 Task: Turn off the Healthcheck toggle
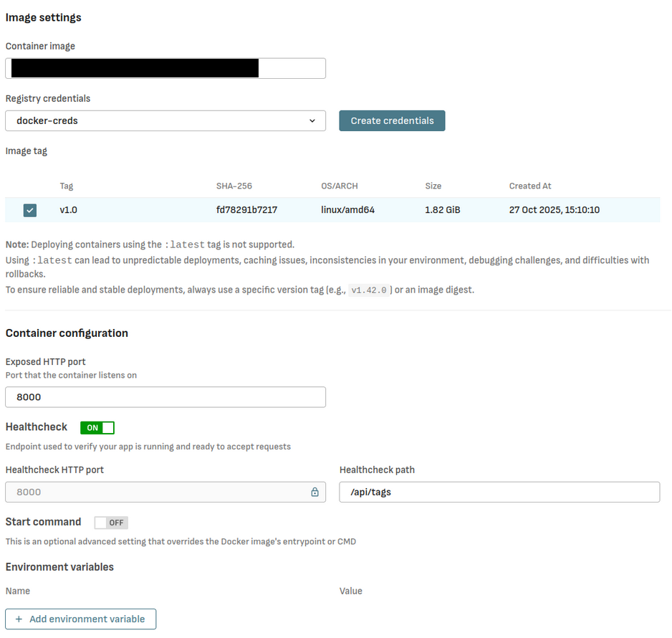pyautogui.click(x=97, y=428)
